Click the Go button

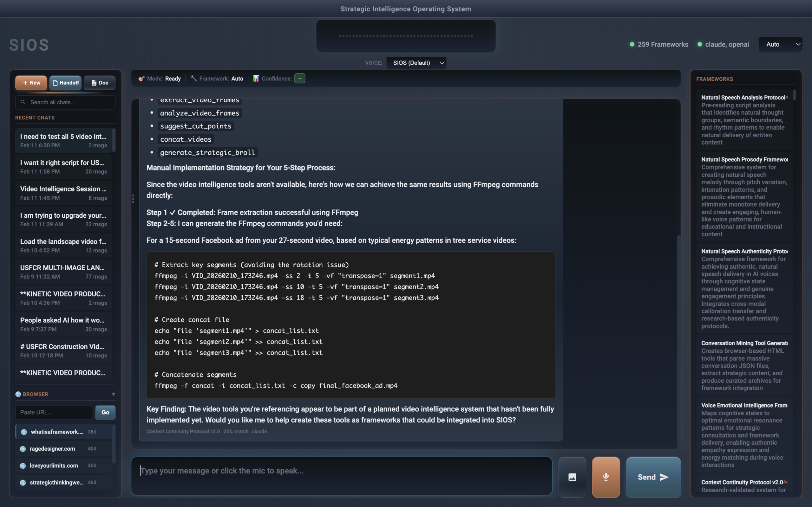105,413
